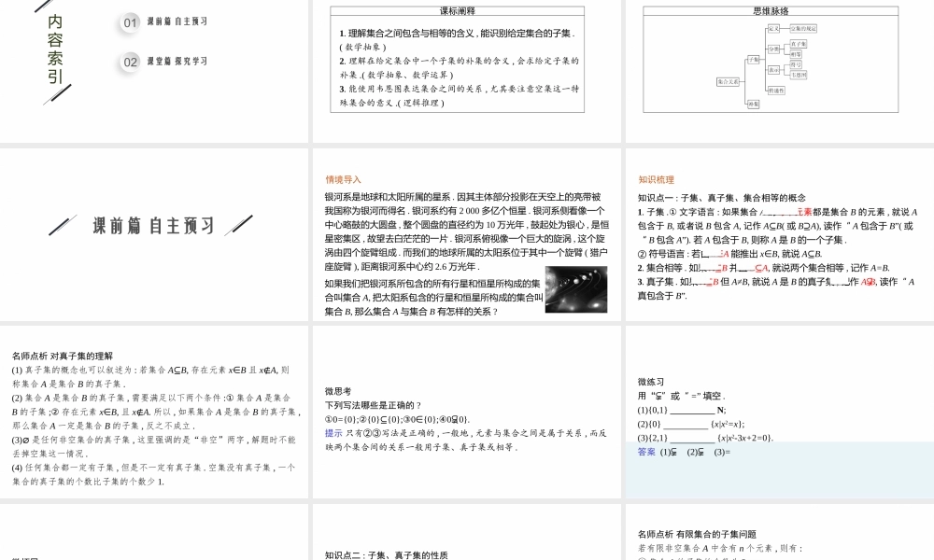Select the 符号 branch node
The height and width of the screenshot is (560, 934).
(796, 65)
